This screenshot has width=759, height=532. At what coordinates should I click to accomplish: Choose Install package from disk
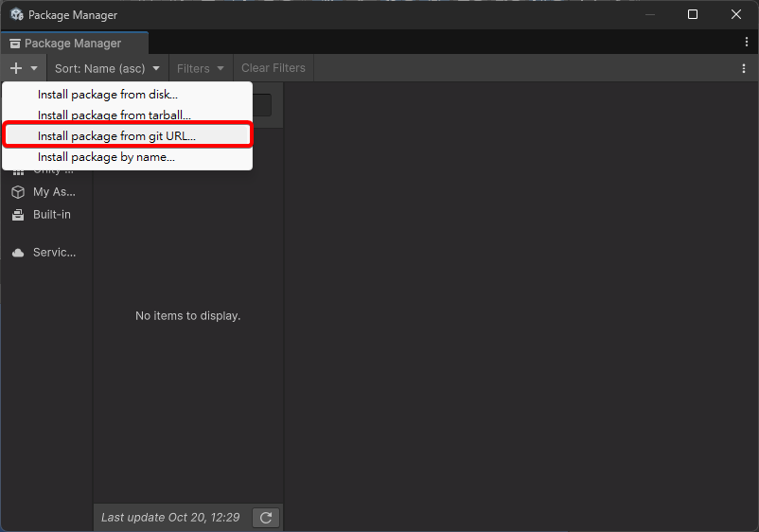coord(108,95)
